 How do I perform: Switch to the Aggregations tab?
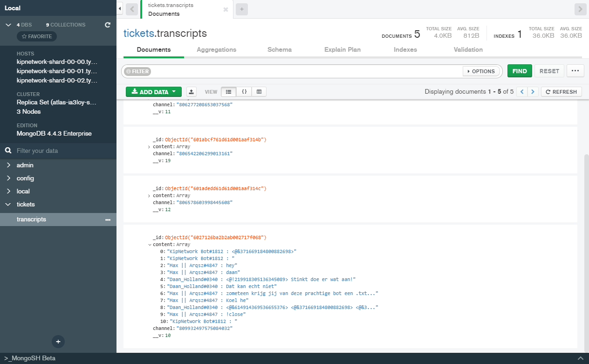(x=216, y=49)
